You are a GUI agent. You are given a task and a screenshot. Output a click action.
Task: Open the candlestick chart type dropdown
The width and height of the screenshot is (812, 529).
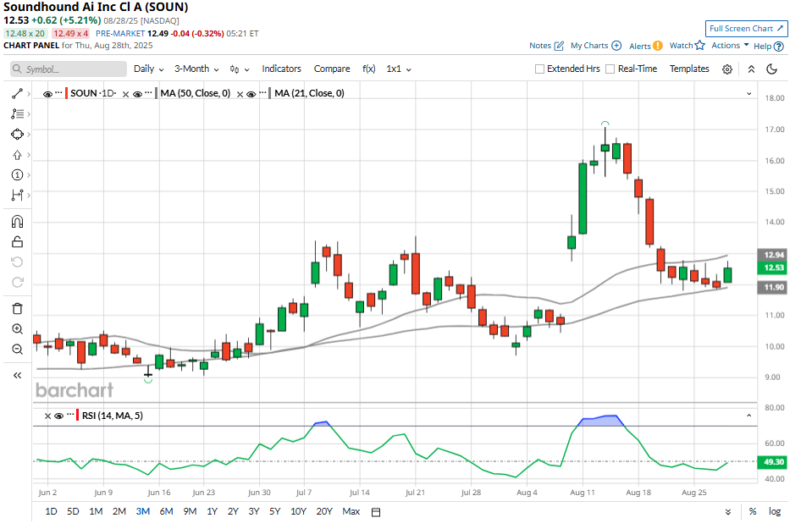[240, 69]
